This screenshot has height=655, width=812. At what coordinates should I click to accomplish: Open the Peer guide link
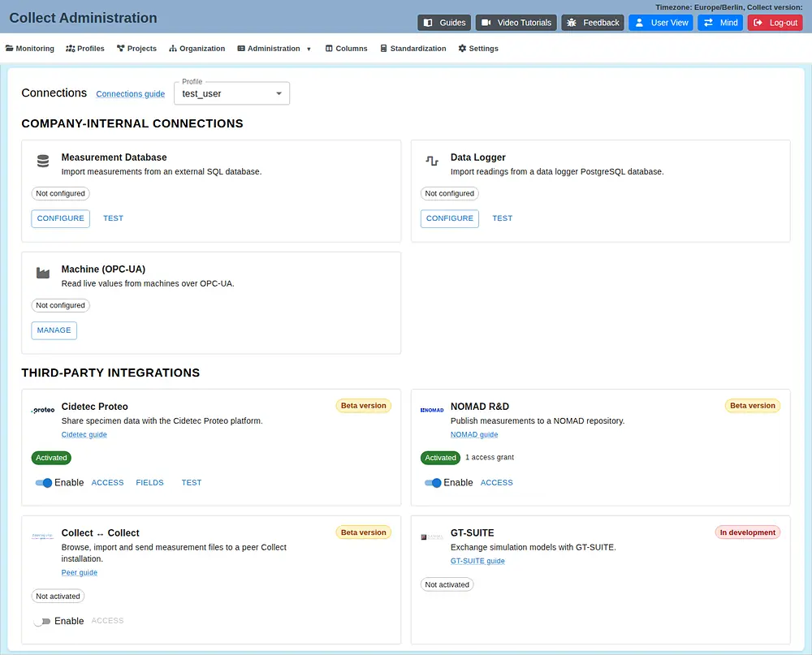[80, 572]
